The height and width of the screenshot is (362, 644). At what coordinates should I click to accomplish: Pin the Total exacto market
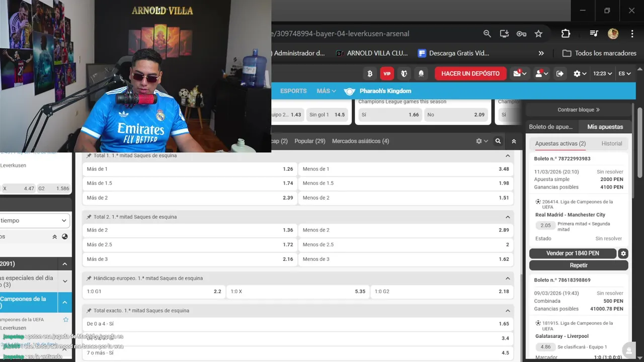point(89,311)
